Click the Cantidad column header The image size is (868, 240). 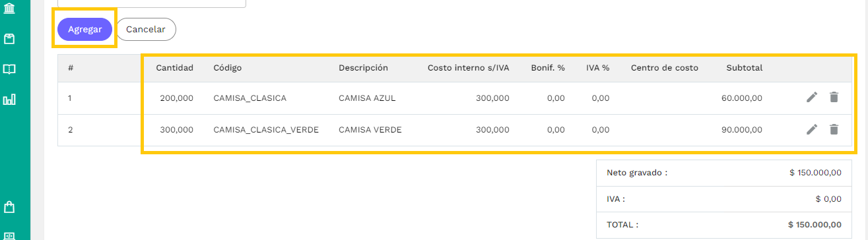174,68
